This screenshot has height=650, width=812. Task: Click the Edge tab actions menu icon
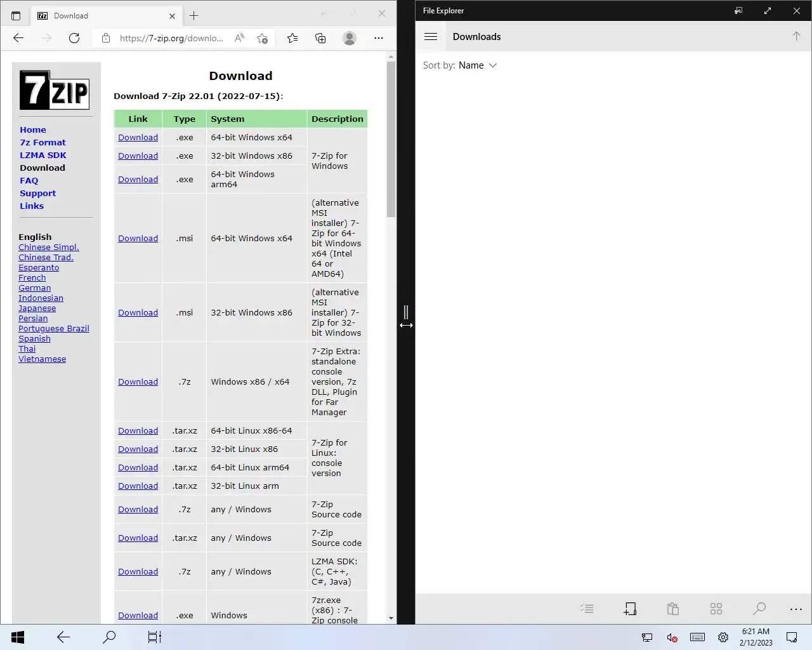16,16
